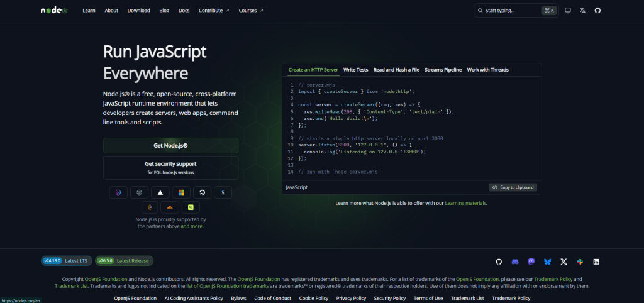Open the Microsoft partner logo

point(181,192)
